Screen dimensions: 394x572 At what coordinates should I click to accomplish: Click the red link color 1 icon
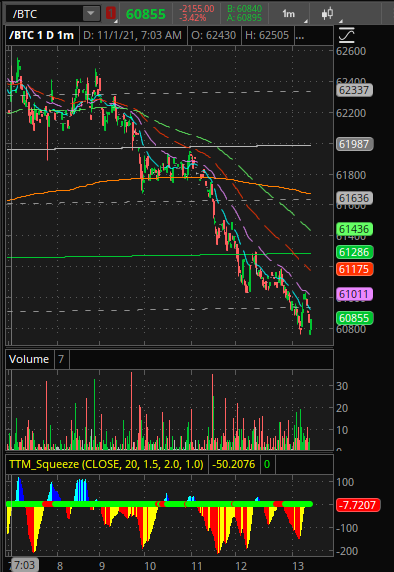(x=111, y=14)
